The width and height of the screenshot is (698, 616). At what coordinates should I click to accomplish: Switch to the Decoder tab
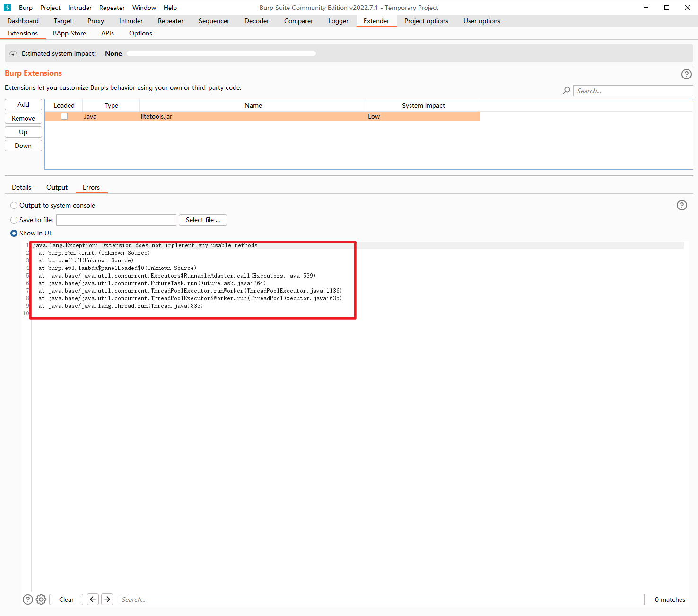257,21
